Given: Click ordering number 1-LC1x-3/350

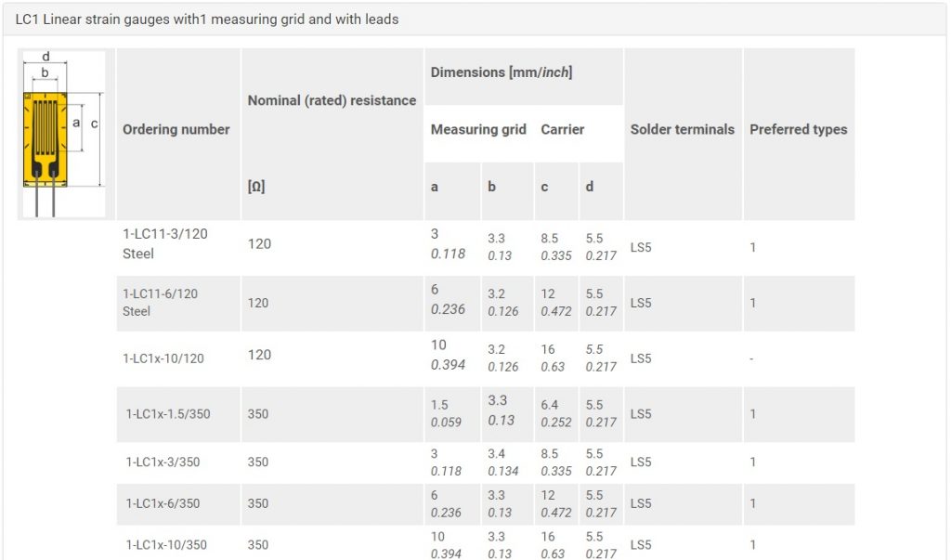Looking at the screenshot, I should click(x=163, y=462).
